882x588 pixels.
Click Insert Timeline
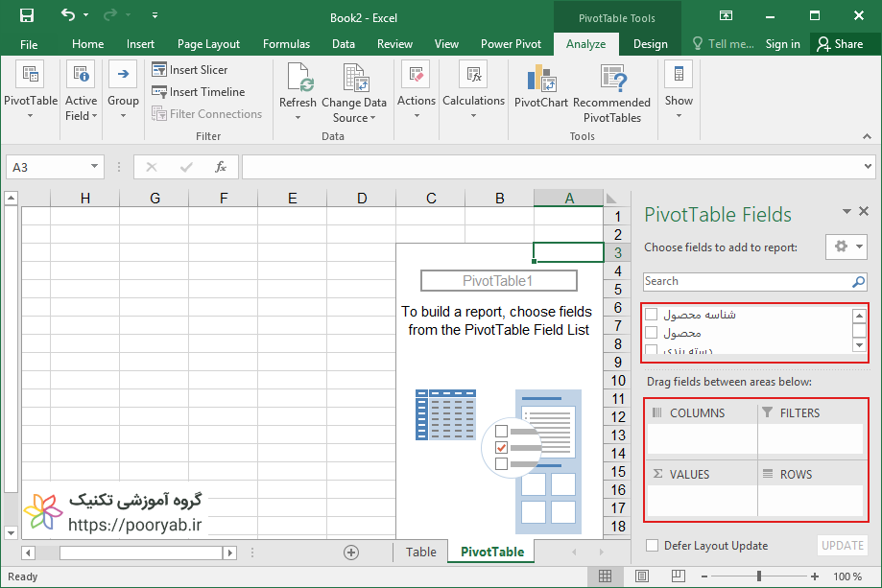(x=198, y=92)
